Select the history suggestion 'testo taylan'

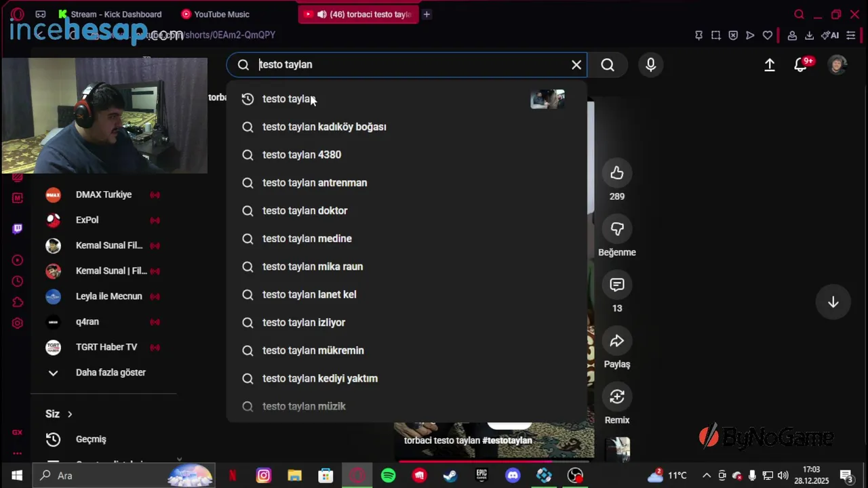[407, 99]
